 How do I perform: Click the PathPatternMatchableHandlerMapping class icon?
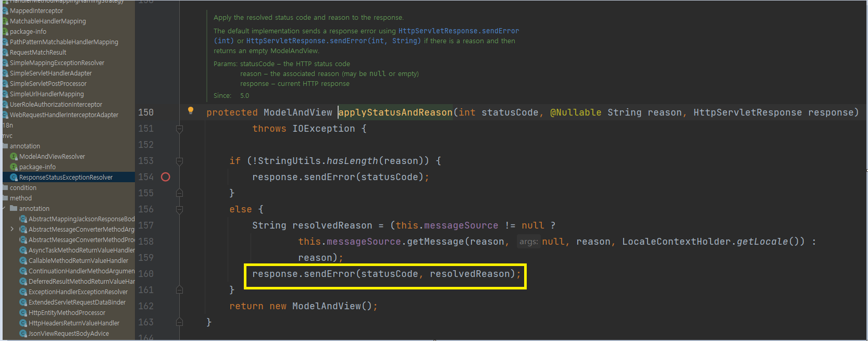[x=5, y=42]
